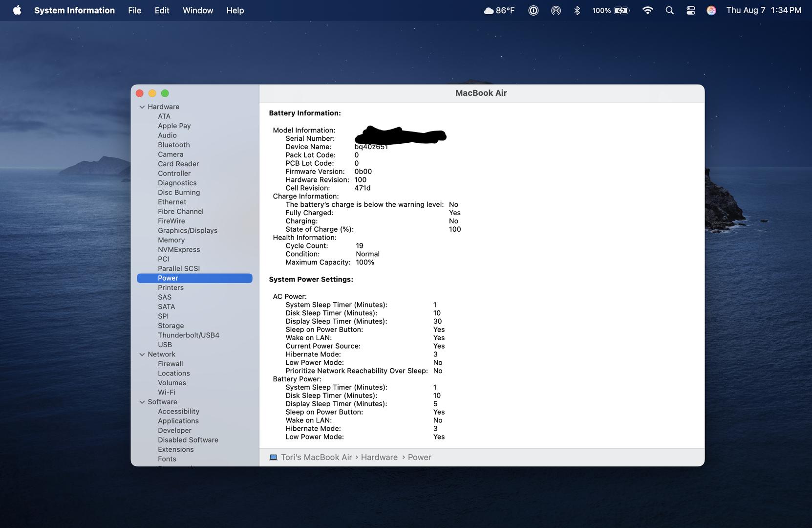812x528 pixels.
Task: Maximize window with the green button
Action: [x=165, y=93]
